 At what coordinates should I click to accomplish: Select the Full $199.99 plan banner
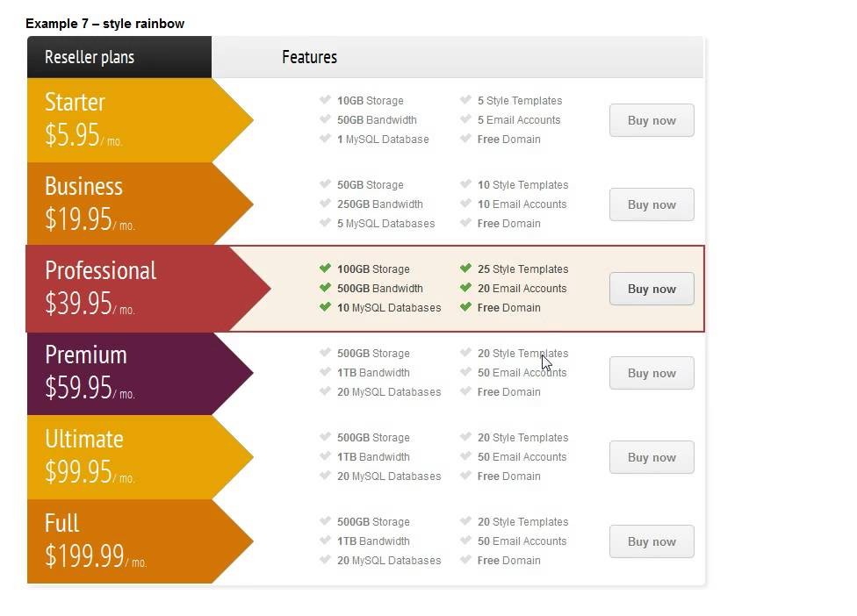click(x=140, y=541)
